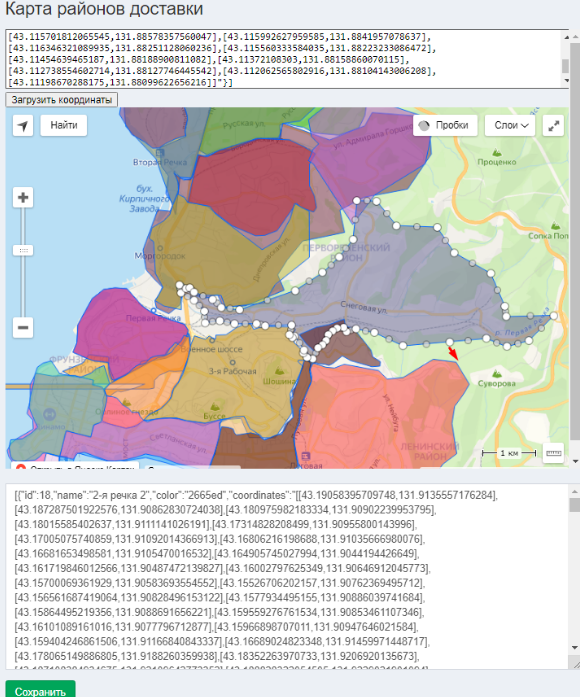Click the top textarea scrollbar thumb
Viewport: 580px width, 697px height.
(x=565, y=66)
